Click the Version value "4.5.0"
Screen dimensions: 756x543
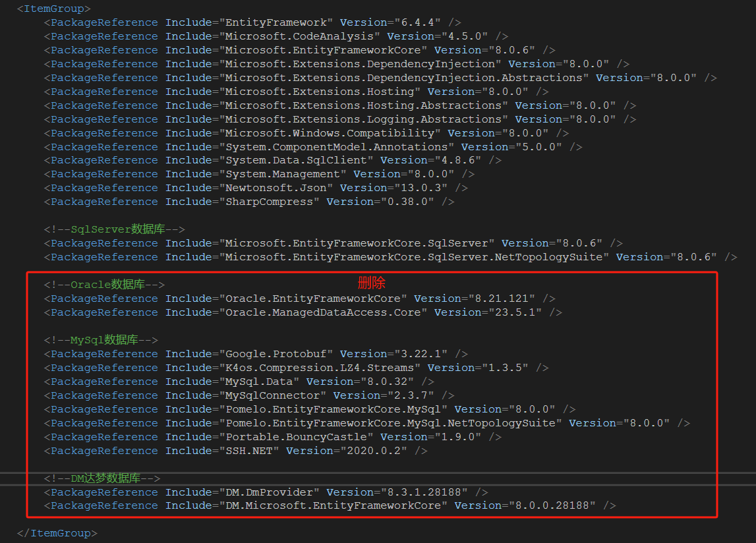[x=465, y=36]
